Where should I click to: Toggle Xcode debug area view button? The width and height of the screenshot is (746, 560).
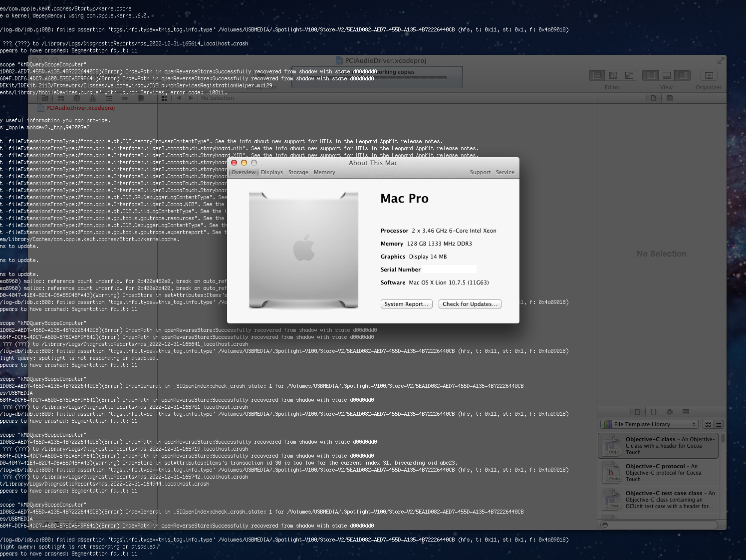(x=667, y=75)
